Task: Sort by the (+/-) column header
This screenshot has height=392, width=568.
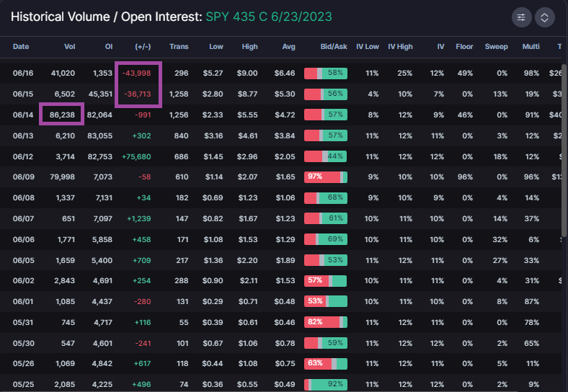Action: pos(143,47)
